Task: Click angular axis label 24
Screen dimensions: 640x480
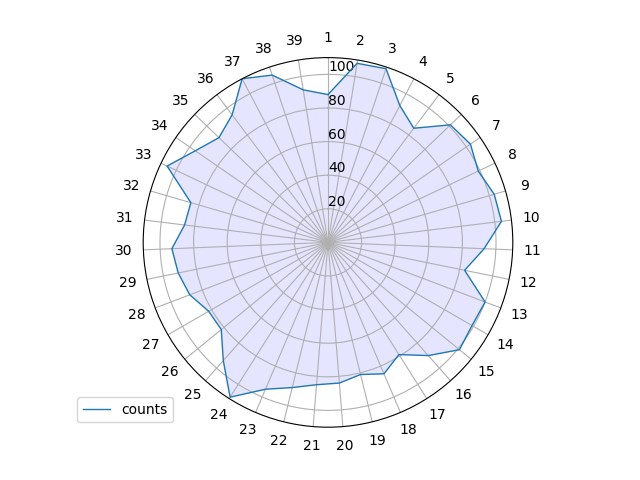Action: [219, 414]
